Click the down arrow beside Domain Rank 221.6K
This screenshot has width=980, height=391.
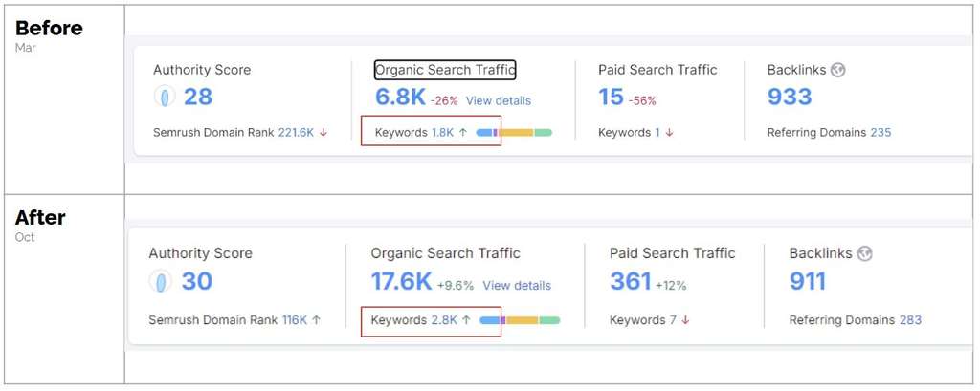[x=323, y=133]
